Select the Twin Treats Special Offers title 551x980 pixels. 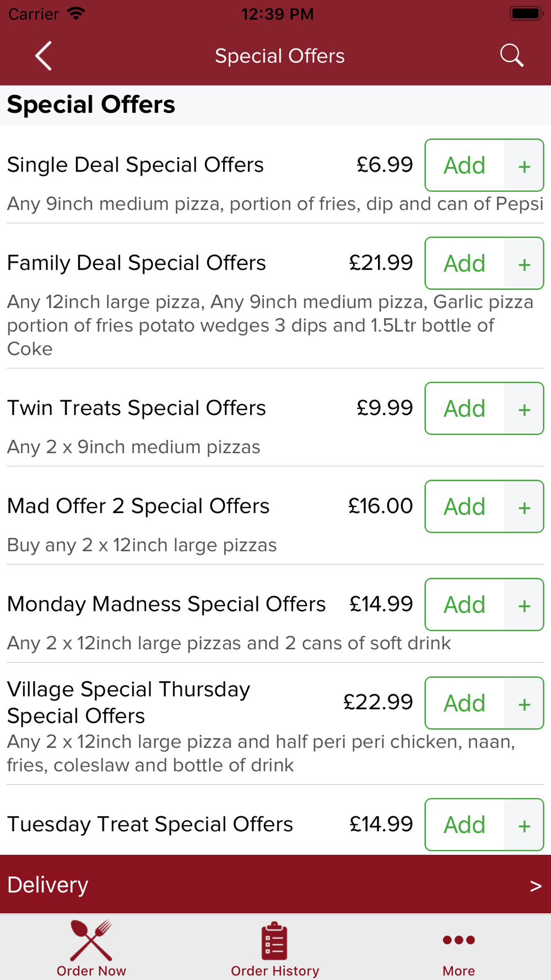click(x=137, y=408)
